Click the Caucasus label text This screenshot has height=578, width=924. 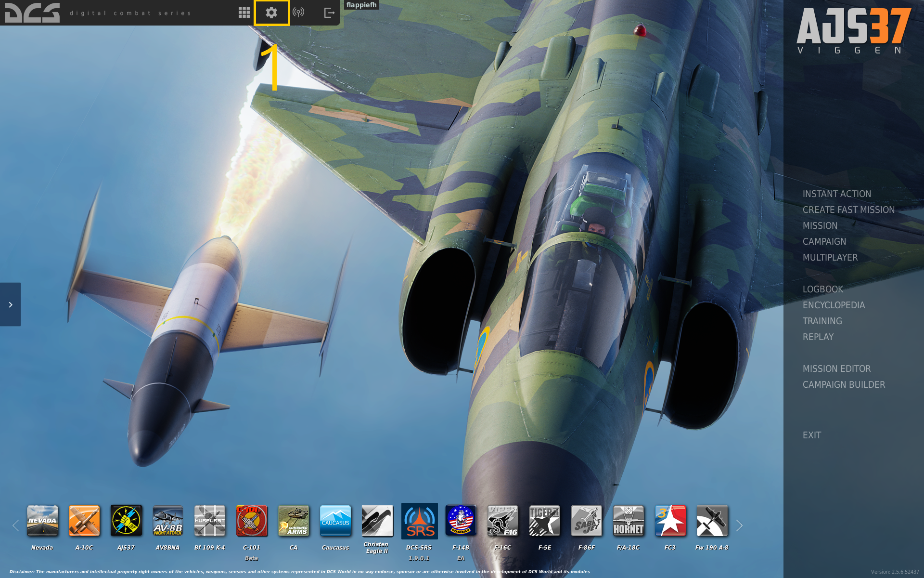tap(335, 548)
